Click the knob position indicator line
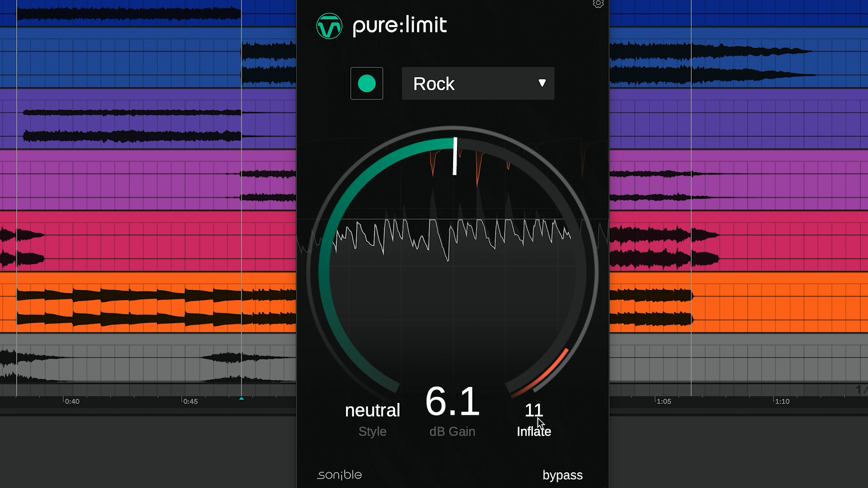Screen dimensions: 868x488 455,156
